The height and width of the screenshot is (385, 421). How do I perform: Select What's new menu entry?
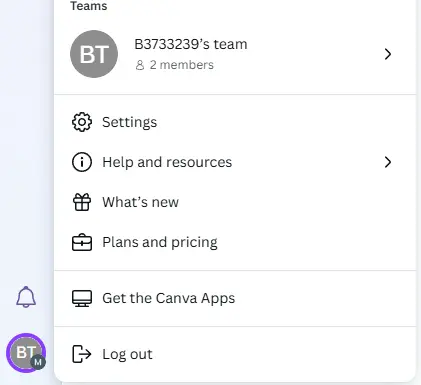pos(235,202)
